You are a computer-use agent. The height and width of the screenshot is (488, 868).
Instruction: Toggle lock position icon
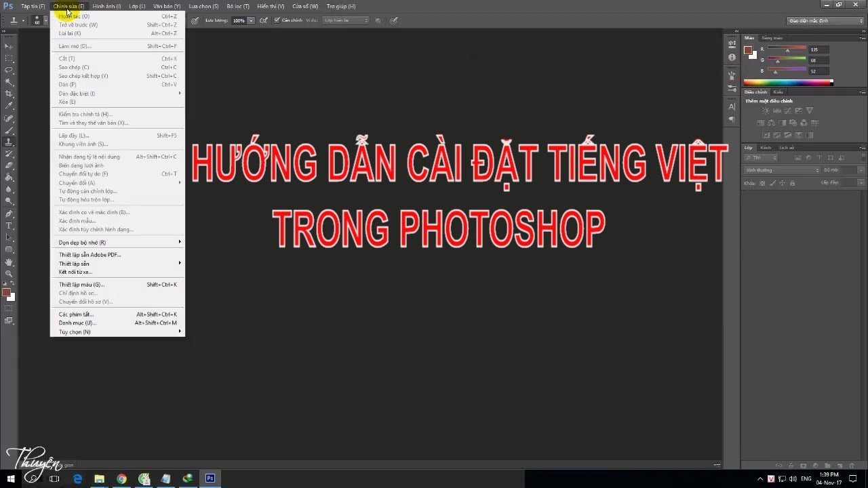(x=783, y=183)
